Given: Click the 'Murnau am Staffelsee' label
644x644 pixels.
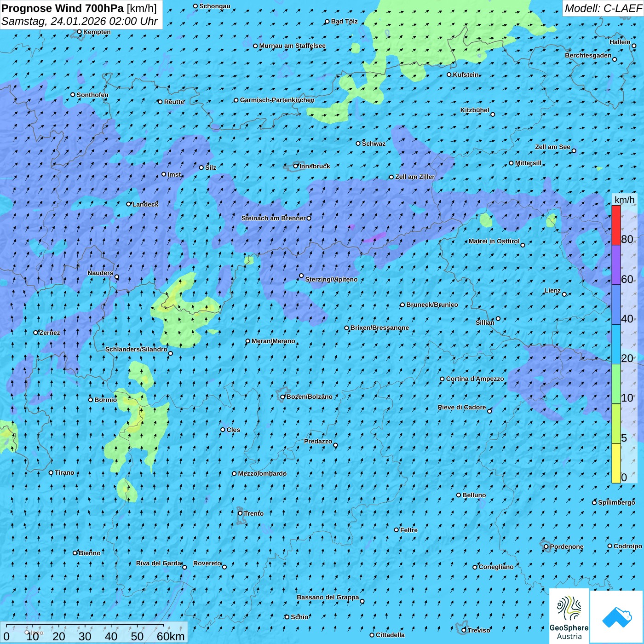Looking at the screenshot, I should coord(292,46).
